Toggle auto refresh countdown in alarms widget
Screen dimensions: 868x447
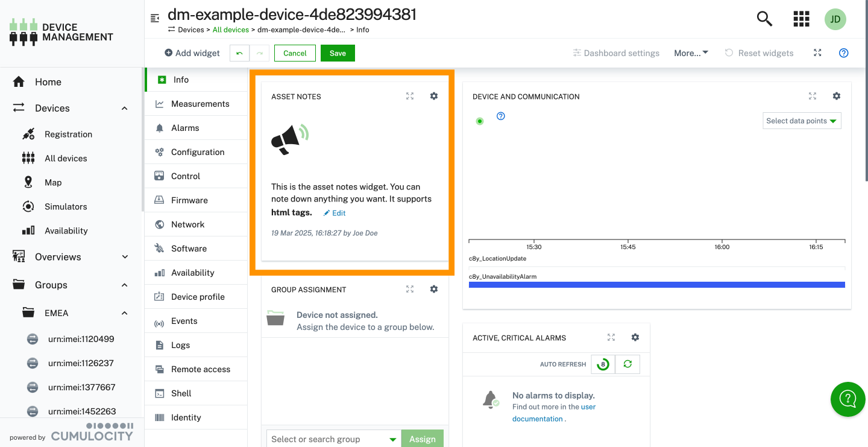pos(603,364)
